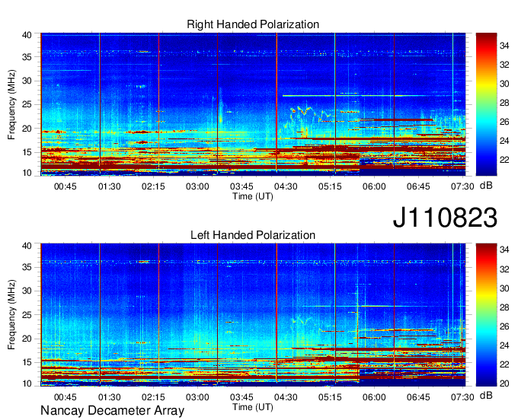
Task: Click the 30 MHz tick of right-handed plot
Action: [27, 81]
